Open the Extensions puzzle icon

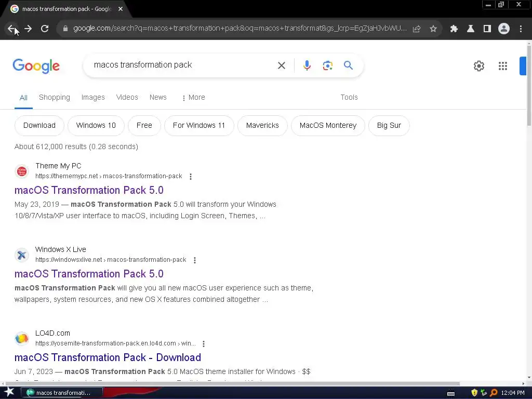tap(454, 29)
